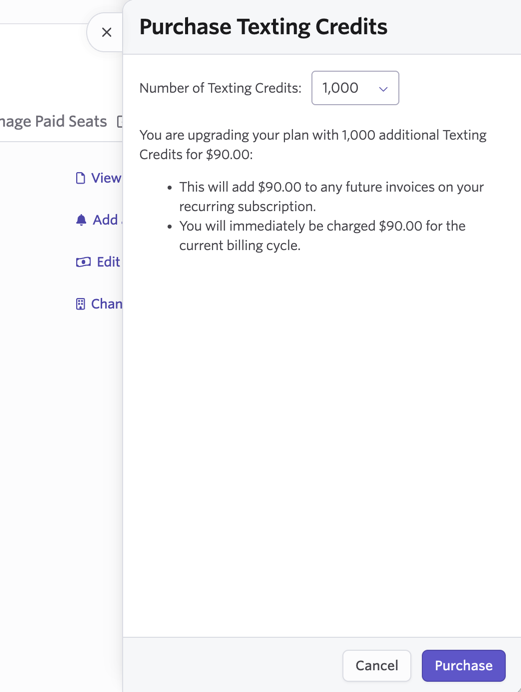Click the chevron arrow in 1,000 dropdown

click(x=383, y=89)
